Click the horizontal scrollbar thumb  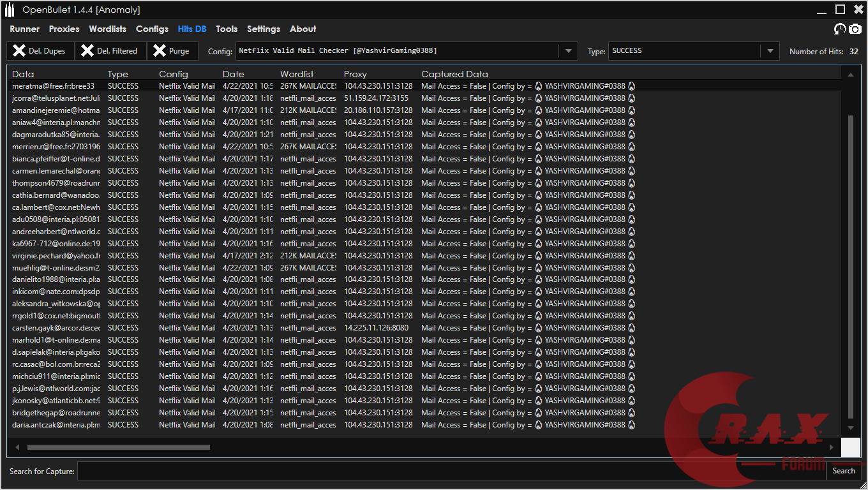click(118, 447)
